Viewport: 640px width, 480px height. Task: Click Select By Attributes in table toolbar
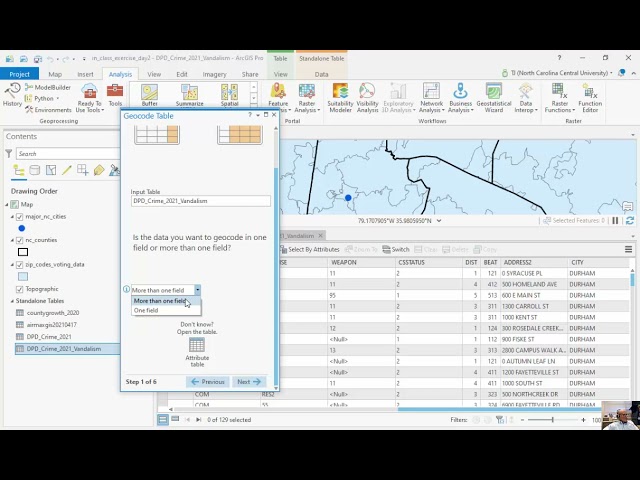(310, 249)
